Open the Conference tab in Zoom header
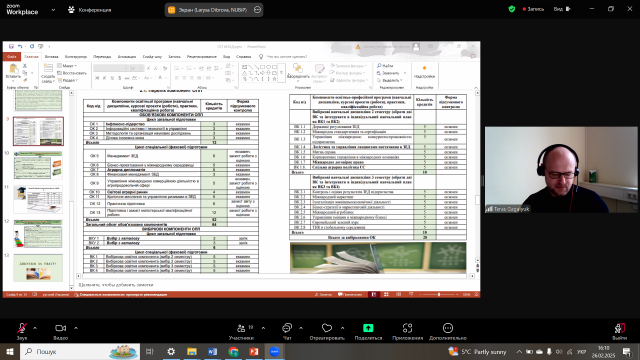The width and height of the screenshot is (640, 360). 90,9
